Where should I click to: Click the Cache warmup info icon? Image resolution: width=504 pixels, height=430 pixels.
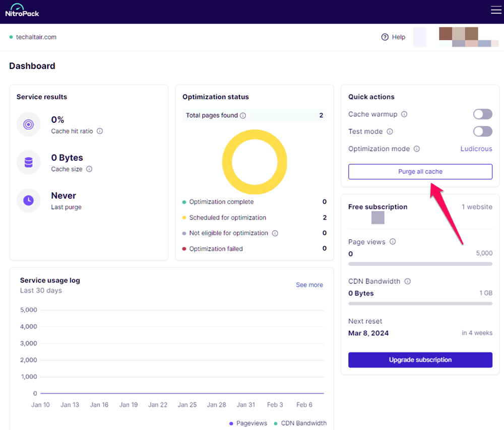(x=404, y=114)
